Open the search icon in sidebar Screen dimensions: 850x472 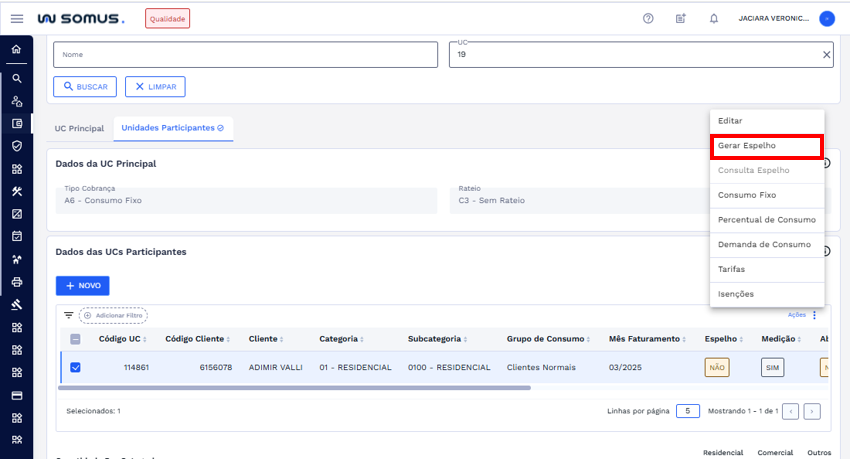pos(16,77)
